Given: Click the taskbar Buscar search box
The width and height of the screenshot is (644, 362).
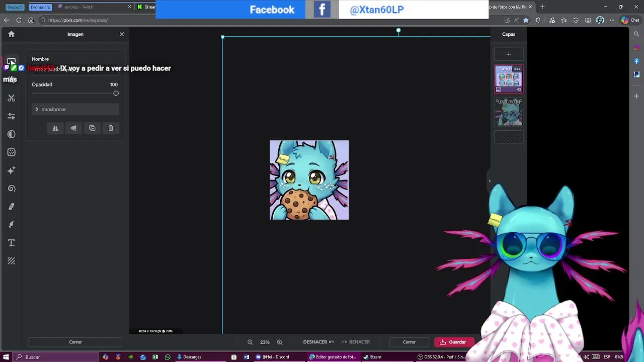Looking at the screenshot, I should [55, 357].
